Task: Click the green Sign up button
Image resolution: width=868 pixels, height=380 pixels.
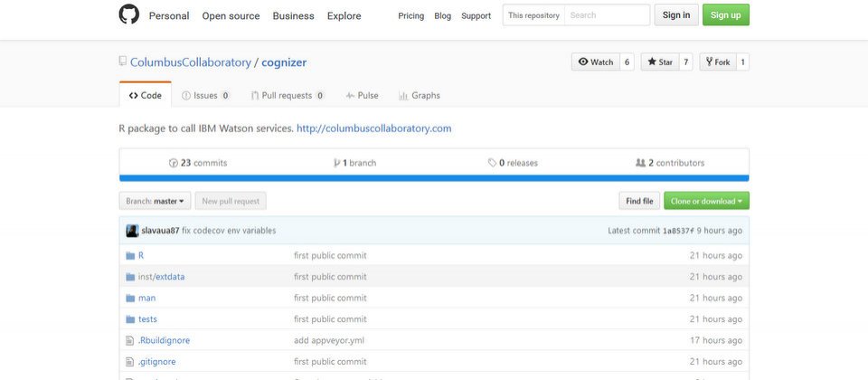Action: tap(726, 15)
